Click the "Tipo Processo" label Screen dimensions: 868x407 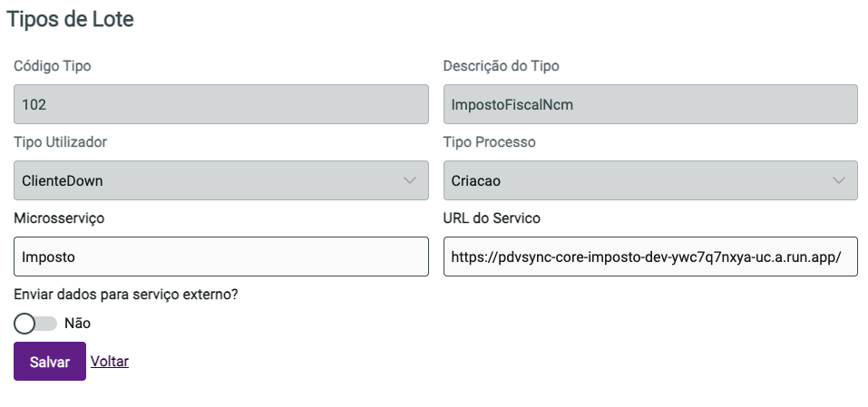(489, 142)
